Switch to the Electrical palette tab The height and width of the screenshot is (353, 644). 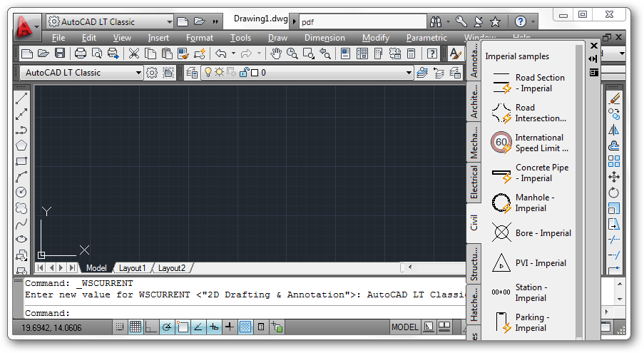click(474, 183)
